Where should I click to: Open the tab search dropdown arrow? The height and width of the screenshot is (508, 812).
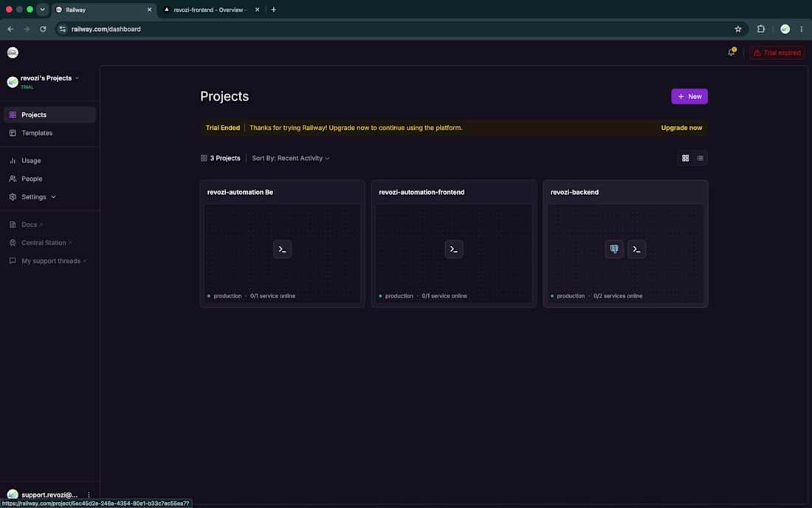pos(43,10)
